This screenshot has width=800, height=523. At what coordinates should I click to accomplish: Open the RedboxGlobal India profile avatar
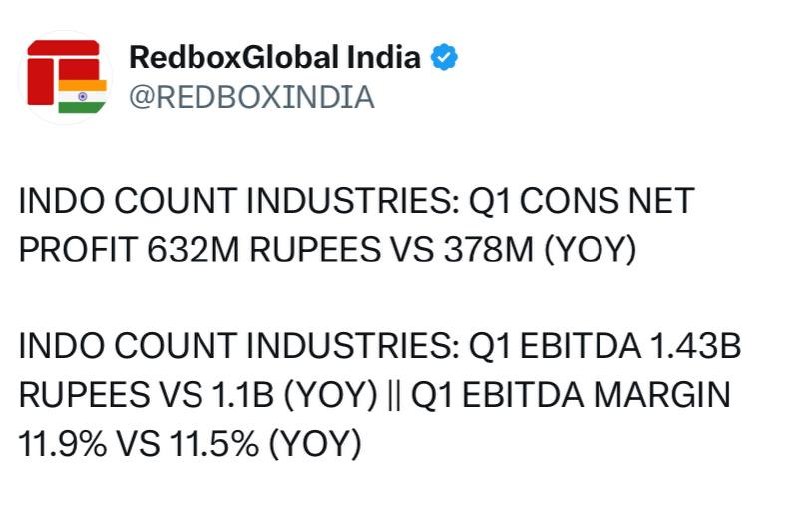[x=65, y=77]
